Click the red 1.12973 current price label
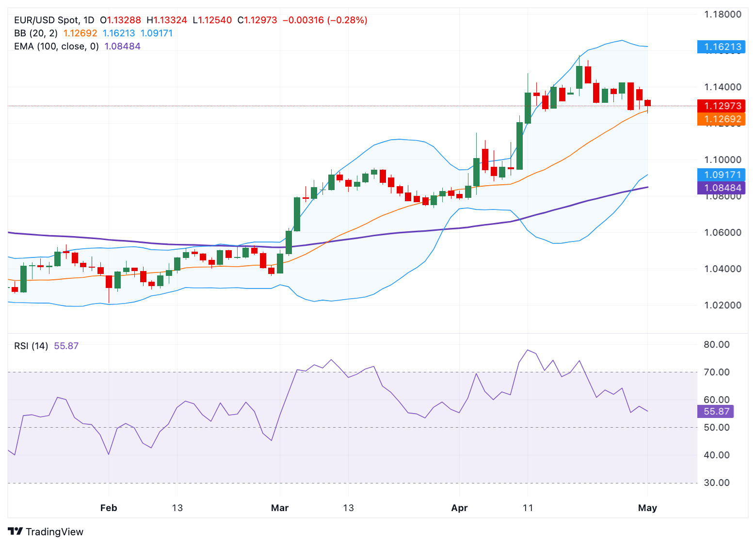 click(x=721, y=106)
